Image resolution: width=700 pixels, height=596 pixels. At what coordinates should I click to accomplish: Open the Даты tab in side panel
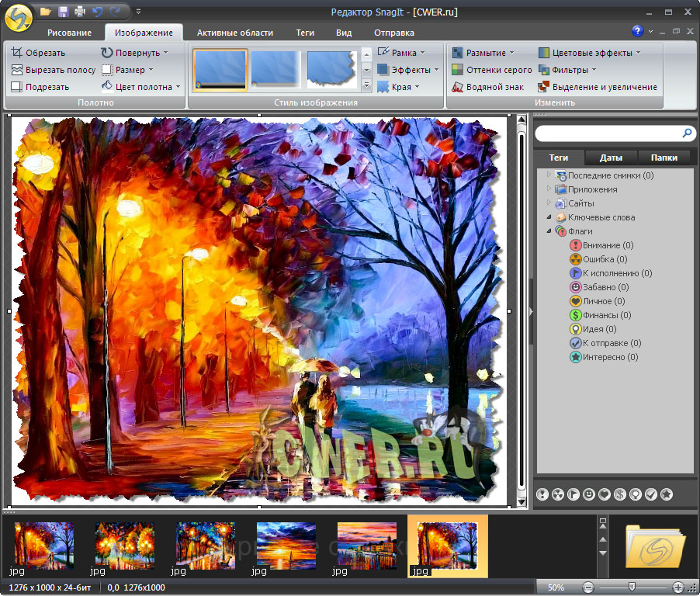[611, 158]
